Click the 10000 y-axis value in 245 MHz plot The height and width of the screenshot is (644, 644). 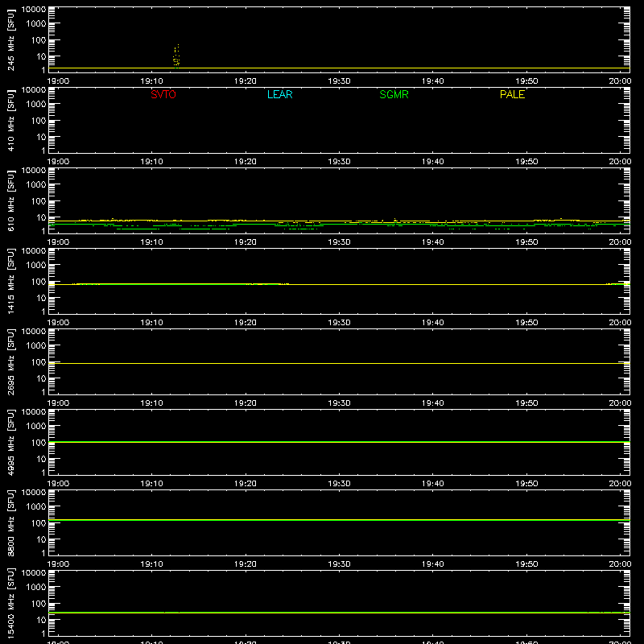(x=34, y=10)
